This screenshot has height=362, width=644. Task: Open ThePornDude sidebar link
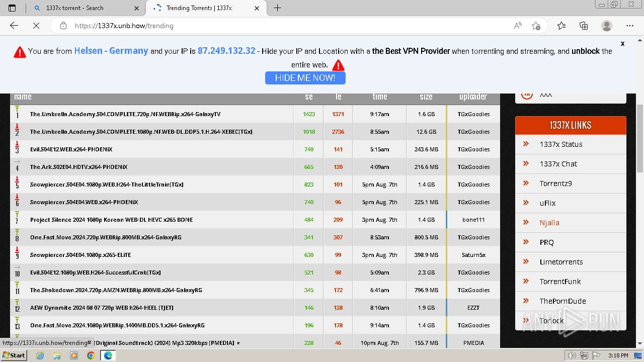pyautogui.click(x=562, y=301)
